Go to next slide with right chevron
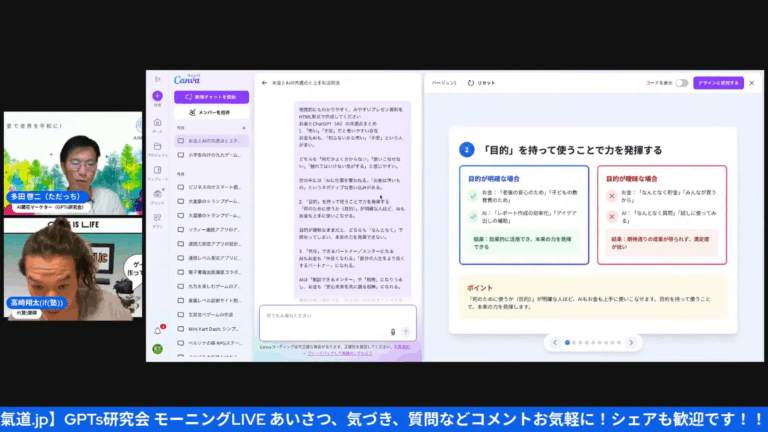The height and width of the screenshot is (432, 768). [631, 342]
